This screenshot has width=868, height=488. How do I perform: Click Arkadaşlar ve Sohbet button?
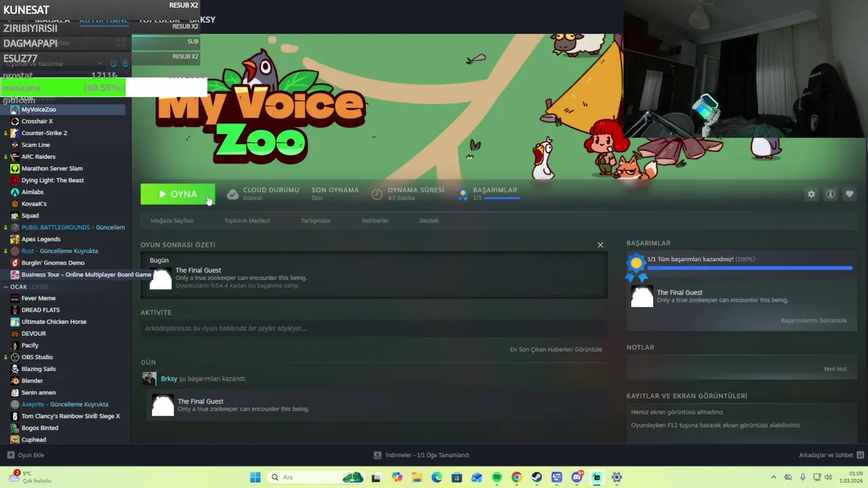click(x=826, y=455)
